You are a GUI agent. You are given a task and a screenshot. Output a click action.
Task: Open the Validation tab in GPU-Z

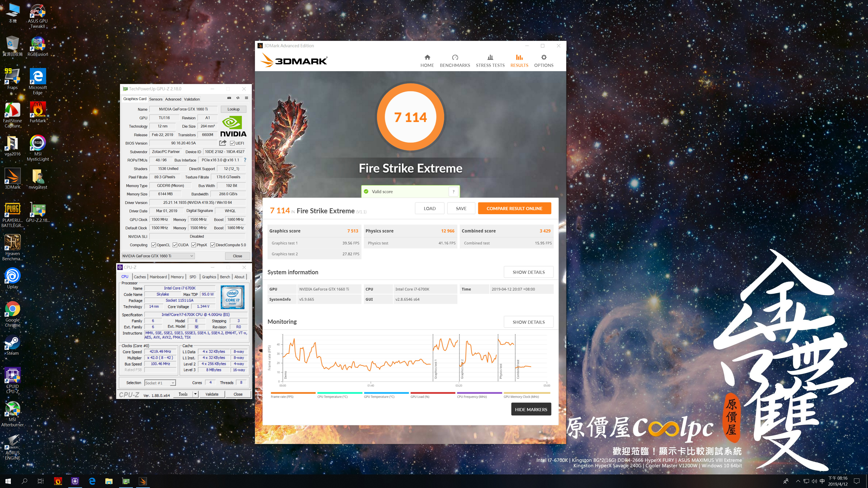tap(192, 99)
